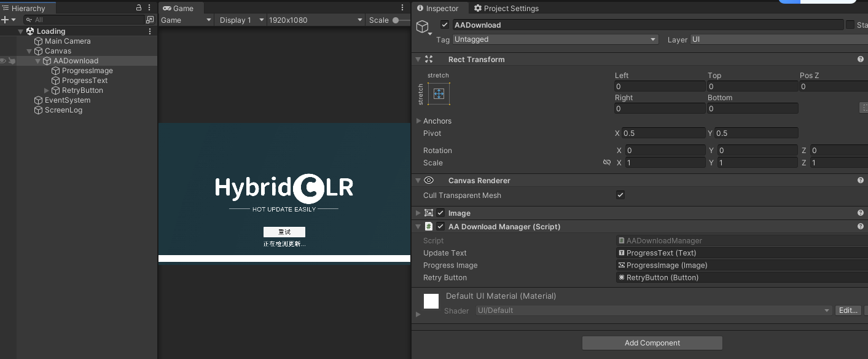Viewport: 868px width, 359px height.
Task: Switch to the Inspector tab
Action: pyautogui.click(x=437, y=9)
